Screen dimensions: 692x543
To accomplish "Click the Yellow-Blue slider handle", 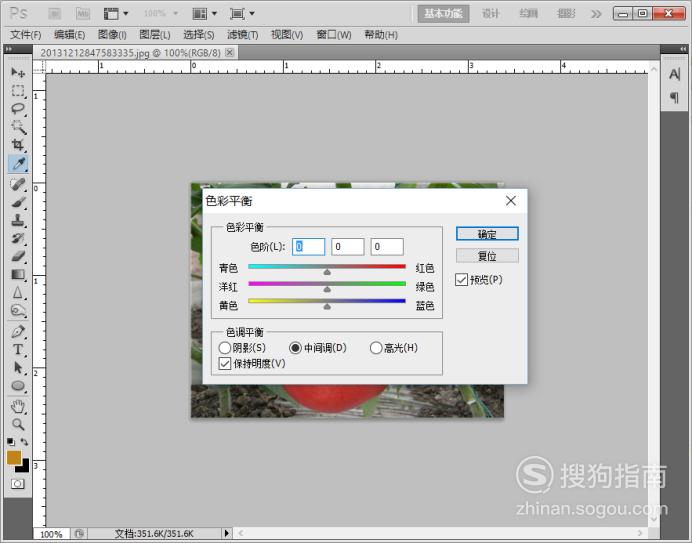I will coord(327,306).
